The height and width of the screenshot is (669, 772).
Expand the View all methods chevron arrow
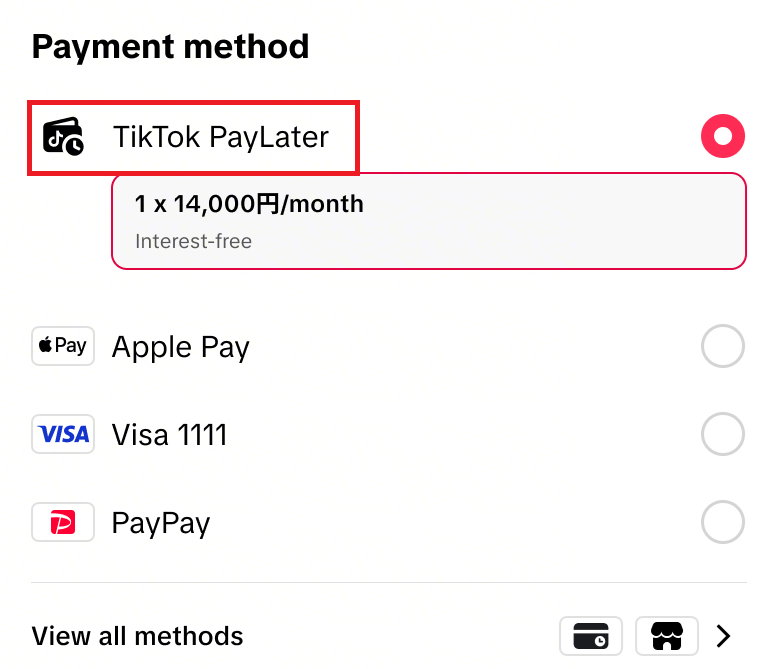tap(723, 636)
